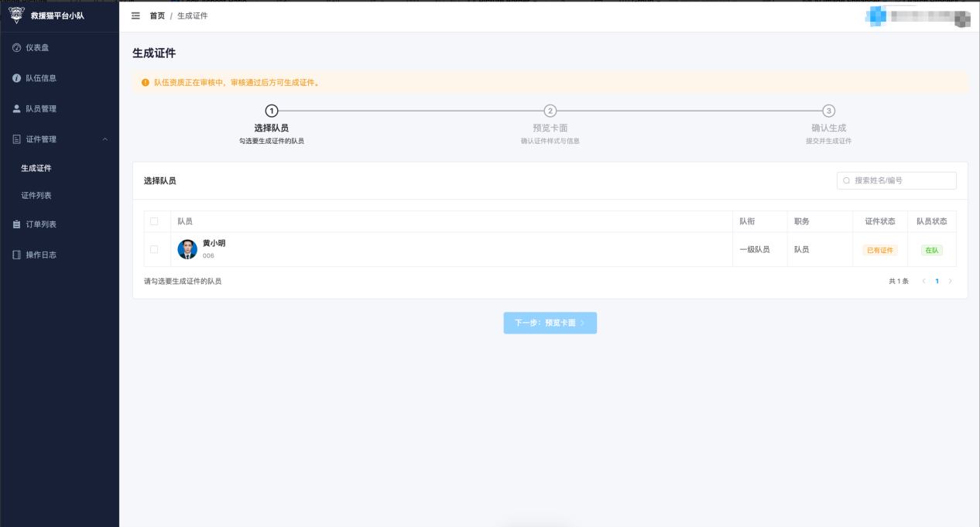Click the 下一步：预览卡面 button
Screen dimensions: 980x527
[550, 323]
